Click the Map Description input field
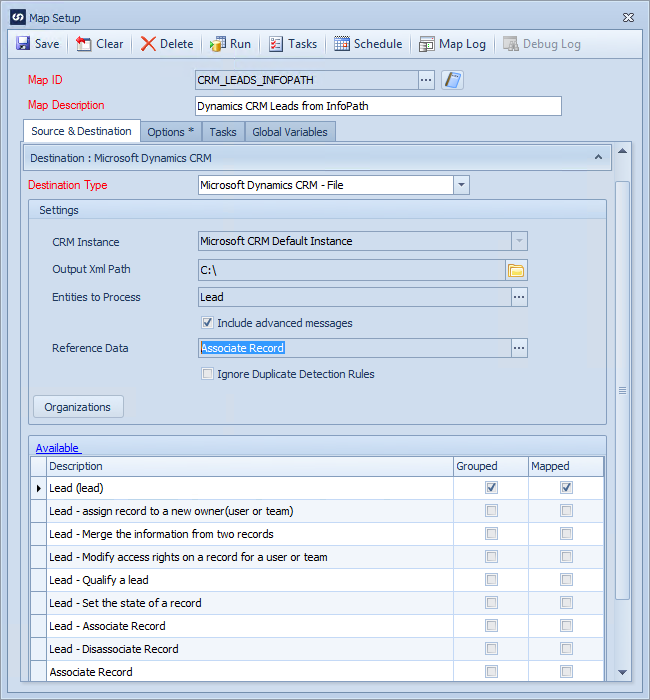Screen dimensions: 650x700 [x=378, y=106]
